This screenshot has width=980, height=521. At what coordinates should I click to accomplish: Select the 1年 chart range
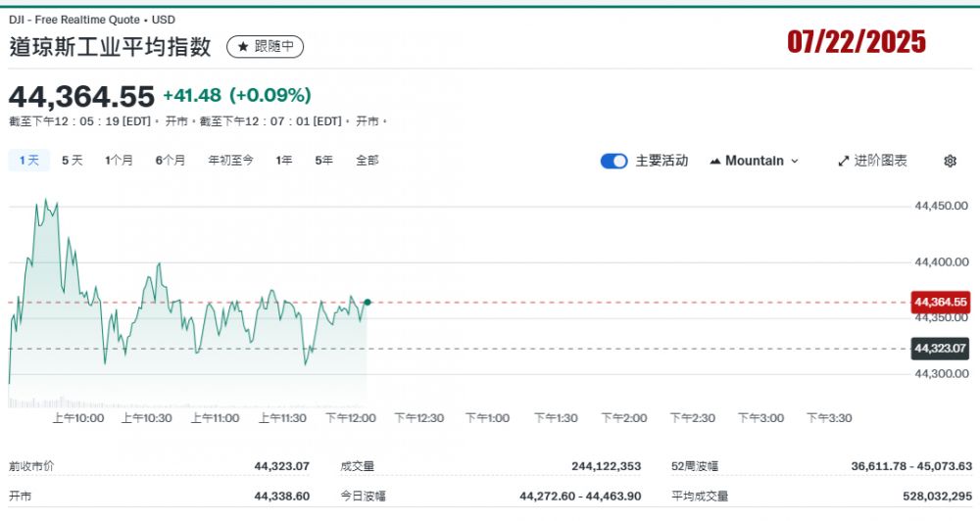(x=284, y=161)
